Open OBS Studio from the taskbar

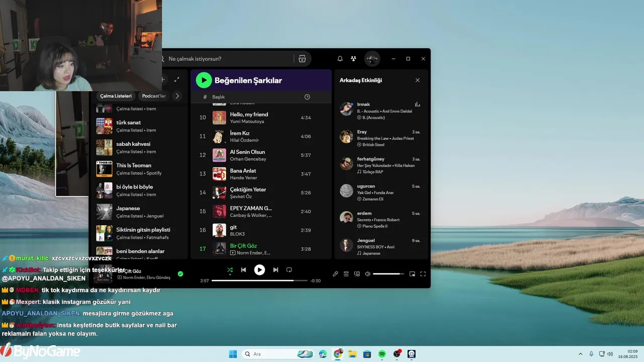point(397,354)
